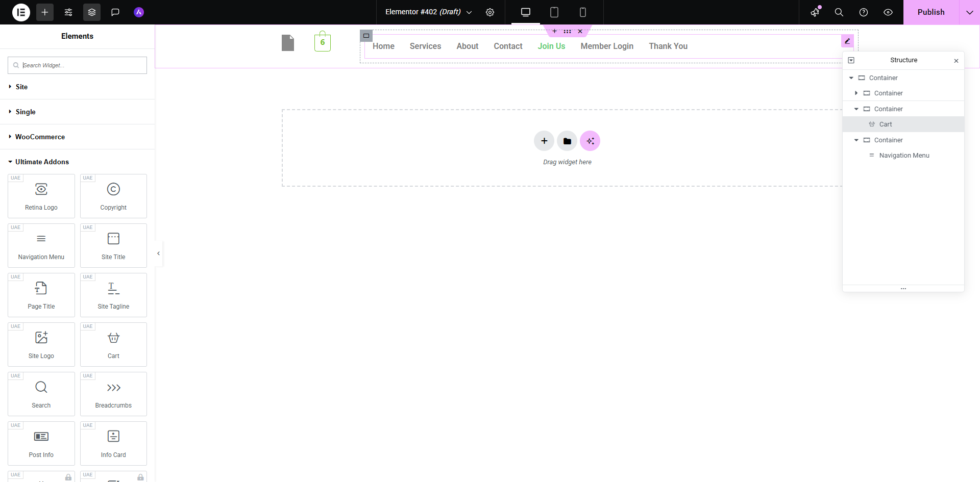The height and width of the screenshot is (482, 980).
Task: Open the Finder search magnifier
Action: click(839, 12)
